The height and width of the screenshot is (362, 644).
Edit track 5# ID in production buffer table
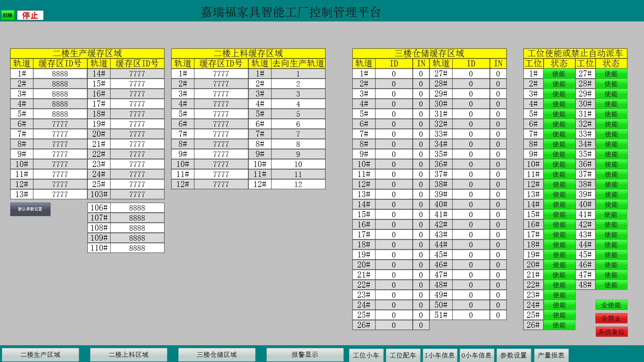point(60,114)
